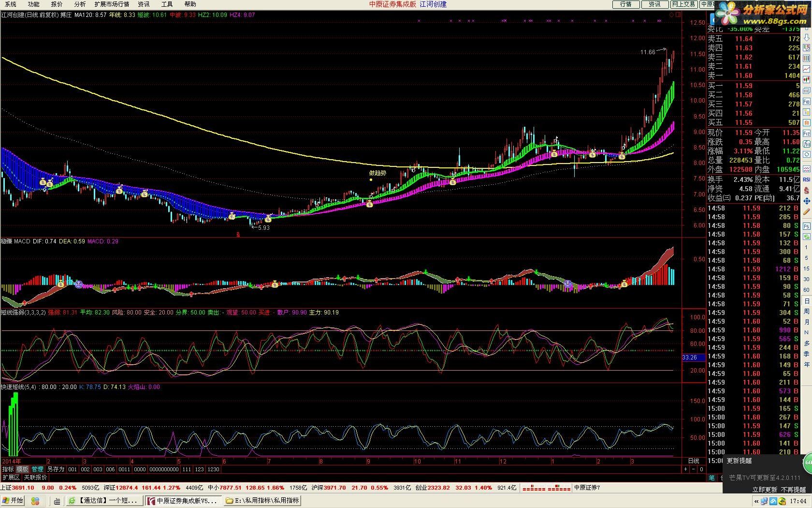Viewport: 812px width, 508px height.
Task: Open the 资讯 menu in menu bar
Action: click(144, 4)
